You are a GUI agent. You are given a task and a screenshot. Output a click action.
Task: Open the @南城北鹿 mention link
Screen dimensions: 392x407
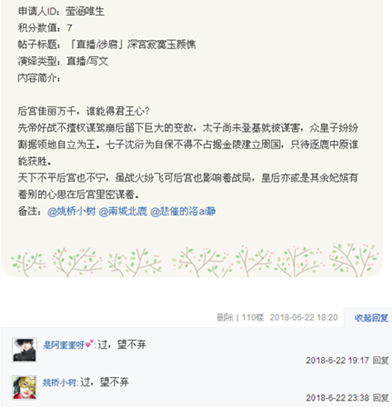coord(123,211)
